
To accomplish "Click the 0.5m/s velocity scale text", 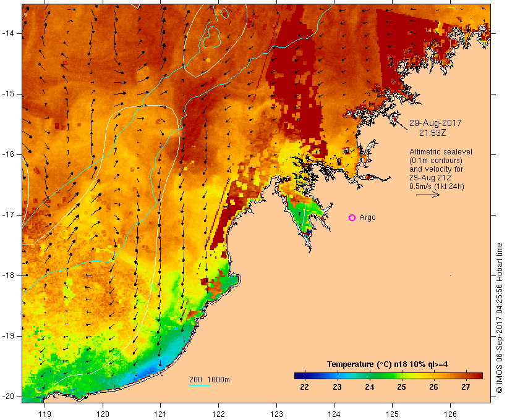I will [x=437, y=187].
